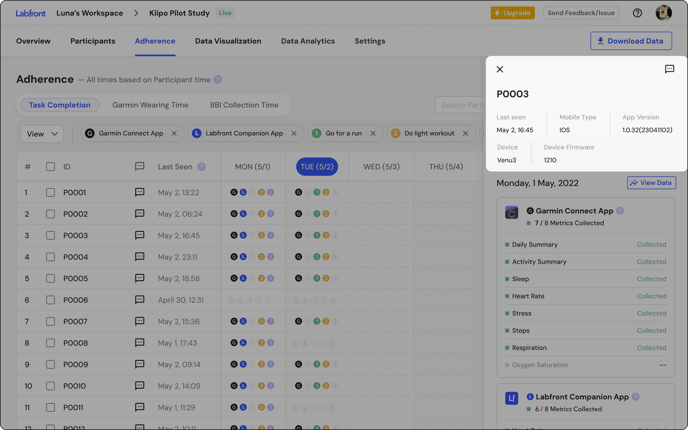Click the Oxygen Saturation metric row

coord(585,365)
